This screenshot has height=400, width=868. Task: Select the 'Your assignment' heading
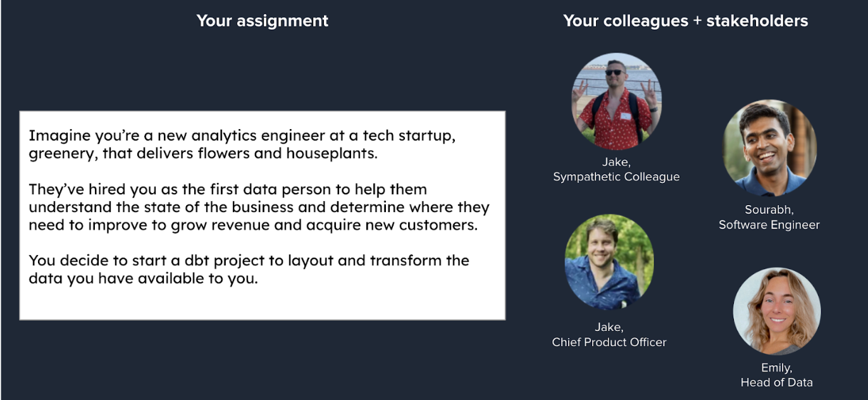(x=263, y=21)
